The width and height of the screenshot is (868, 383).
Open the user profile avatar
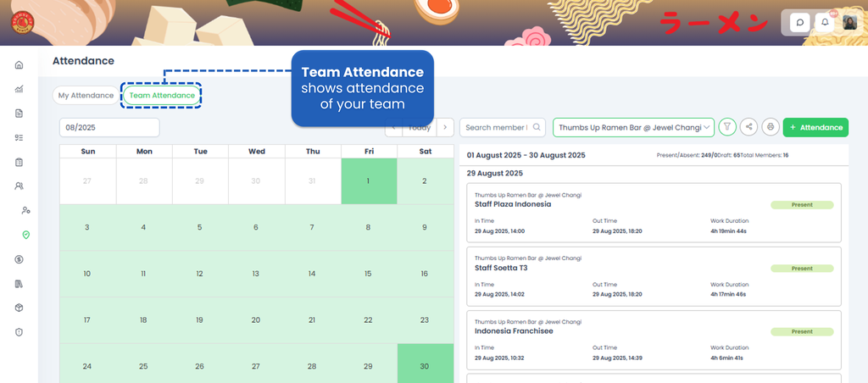[849, 23]
